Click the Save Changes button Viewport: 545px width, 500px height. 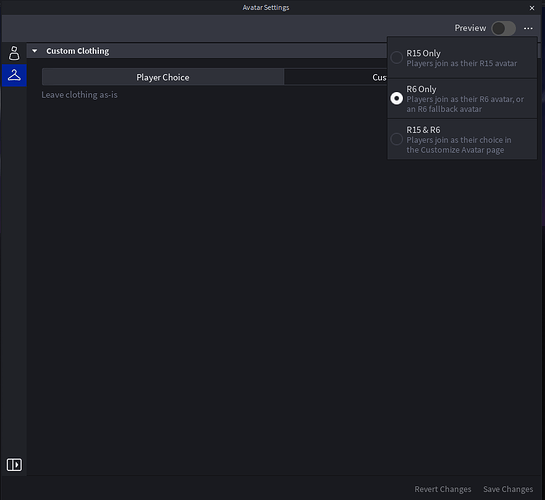click(508, 489)
